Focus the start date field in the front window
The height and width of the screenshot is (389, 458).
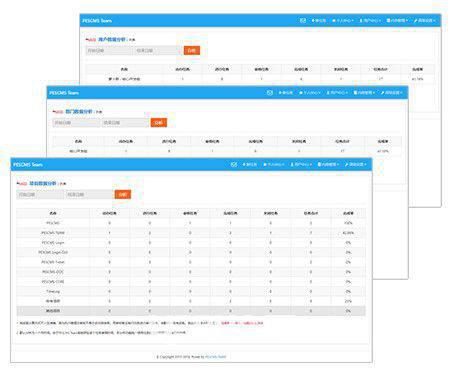coord(40,194)
